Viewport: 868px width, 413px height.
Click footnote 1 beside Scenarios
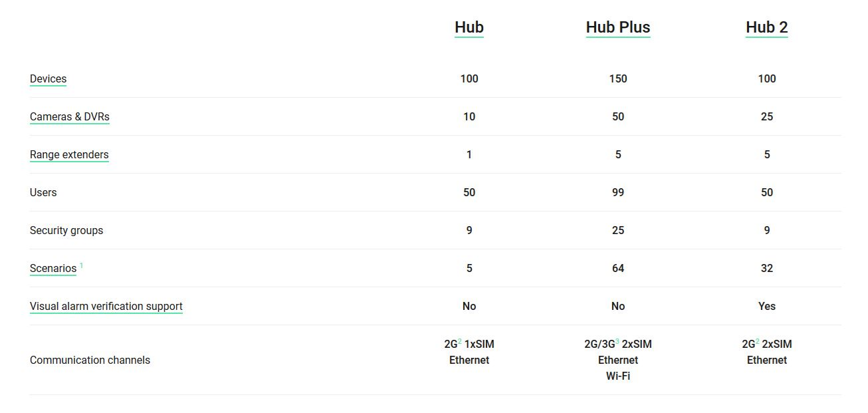pyautogui.click(x=82, y=265)
